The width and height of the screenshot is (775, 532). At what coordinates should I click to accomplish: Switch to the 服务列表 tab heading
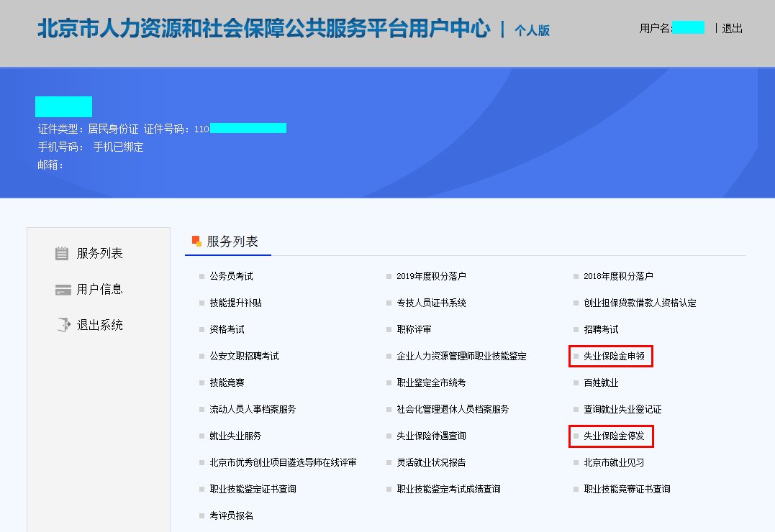click(232, 242)
